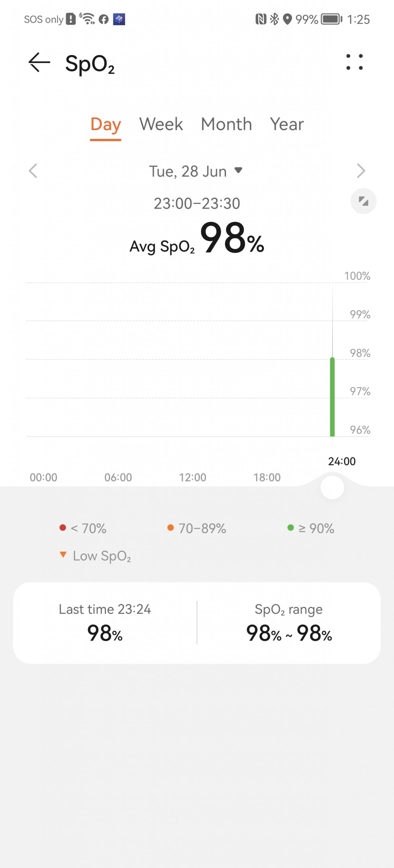Switch to the Month tab
This screenshot has width=394, height=868.
[x=226, y=124]
